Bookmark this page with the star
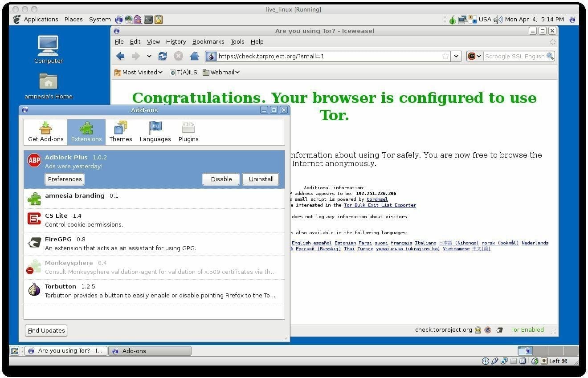The height and width of the screenshot is (378, 588). click(x=445, y=56)
